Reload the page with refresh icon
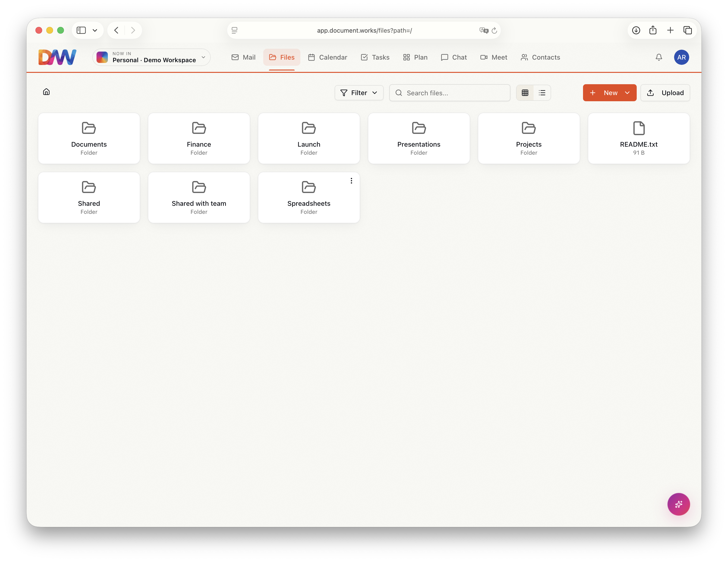This screenshot has height=562, width=728. tap(494, 30)
